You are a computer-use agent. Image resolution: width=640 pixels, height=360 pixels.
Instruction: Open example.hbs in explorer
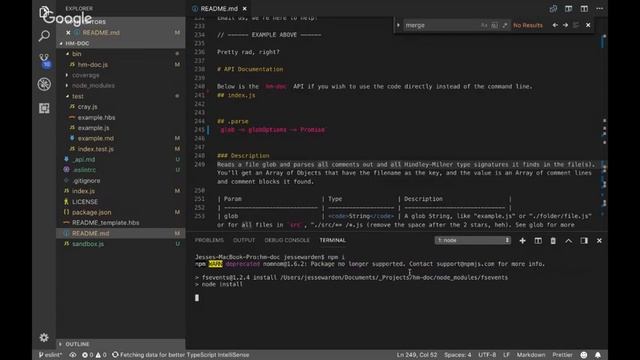point(96,118)
